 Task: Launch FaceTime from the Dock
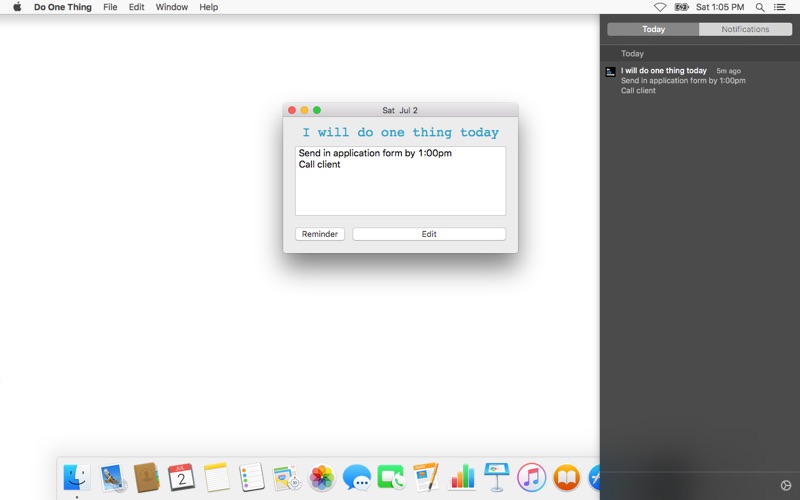coord(391,478)
